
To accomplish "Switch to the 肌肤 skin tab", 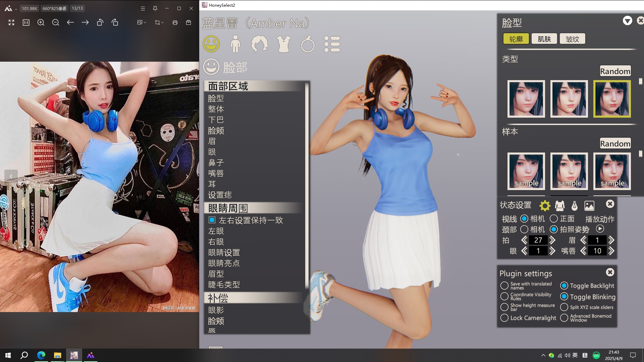I will pos(544,39).
